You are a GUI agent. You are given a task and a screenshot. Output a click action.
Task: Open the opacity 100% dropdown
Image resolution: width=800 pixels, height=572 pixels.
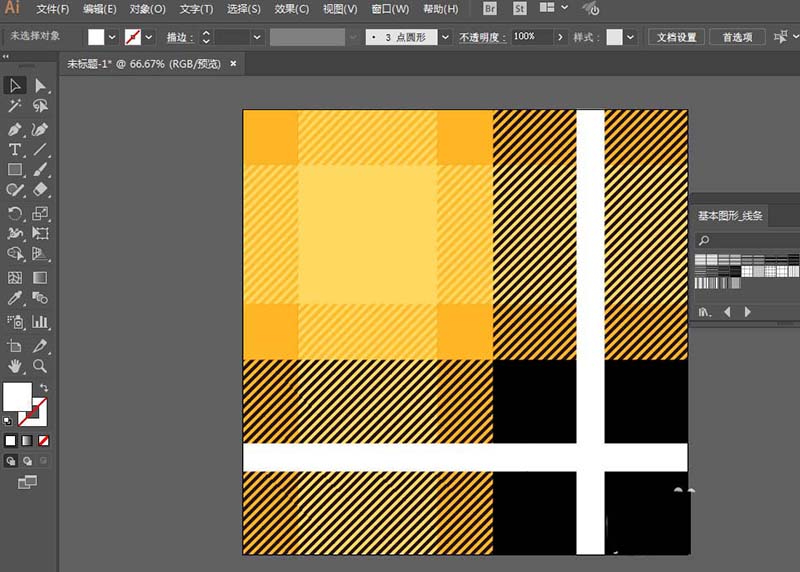[548, 37]
